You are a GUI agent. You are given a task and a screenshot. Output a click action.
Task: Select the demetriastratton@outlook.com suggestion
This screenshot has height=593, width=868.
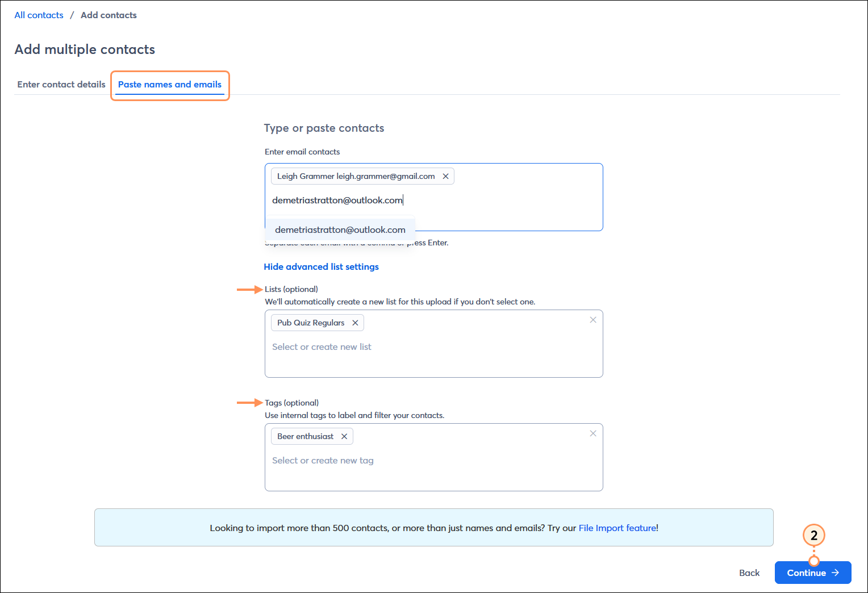pos(340,229)
